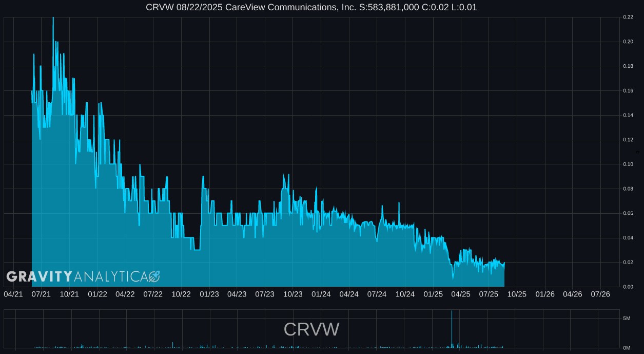Click the 0.04 price axis label
The height and width of the screenshot is (354, 644).
coord(628,238)
